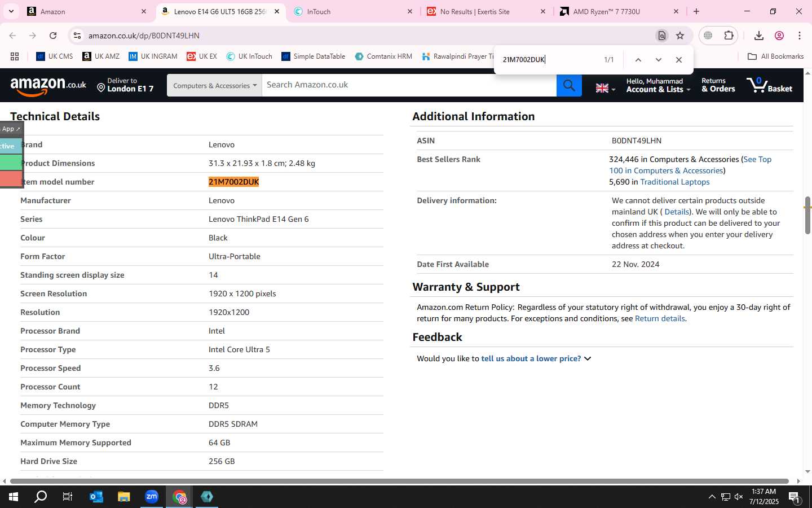The image size is (812, 508).
Task: Click the vertical page scrollbar thumb
Action: pos(807,215)
